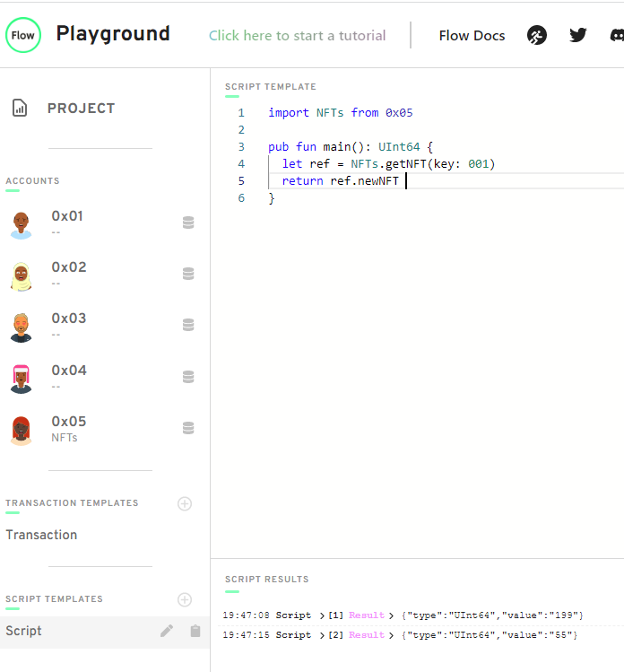Click the Result label of script [2]
The image size is (624, 672).
367,635
